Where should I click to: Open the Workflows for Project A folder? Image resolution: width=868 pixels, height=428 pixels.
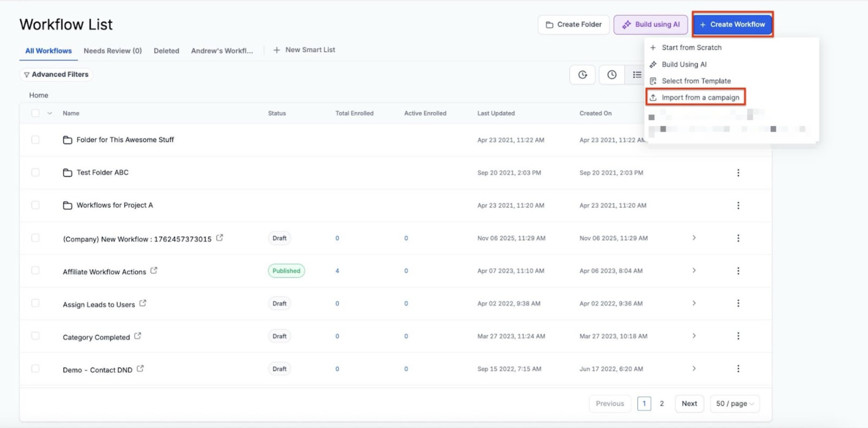coord(114,205)
